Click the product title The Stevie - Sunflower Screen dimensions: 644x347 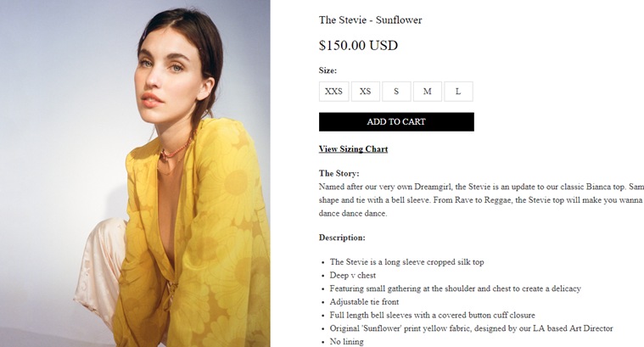[x=371, y=20]
